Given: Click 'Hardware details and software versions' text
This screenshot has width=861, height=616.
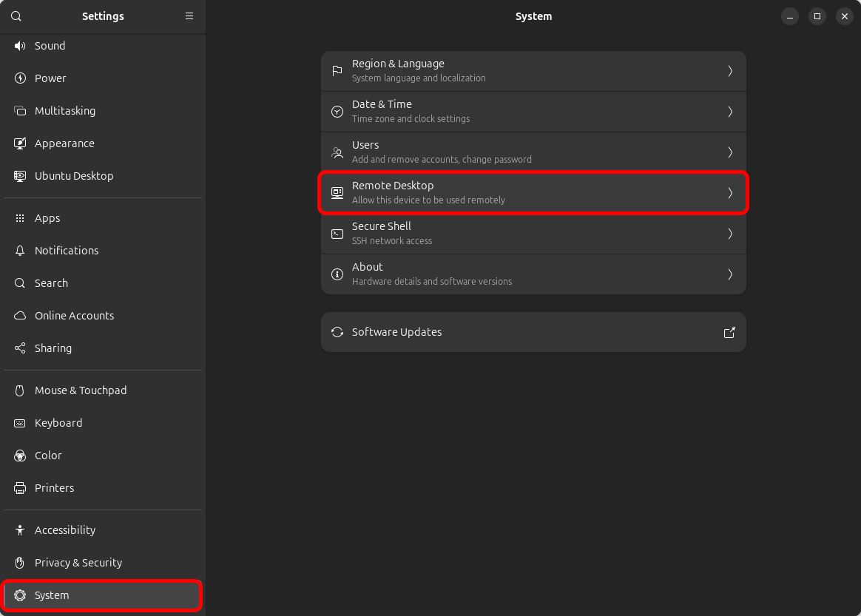Looking at the screenshot, I should [431, 282].
